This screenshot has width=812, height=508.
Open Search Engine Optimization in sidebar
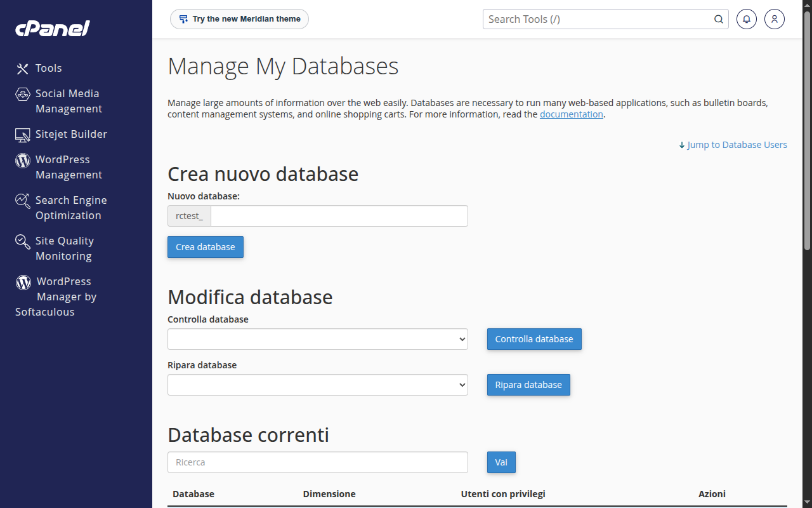(71, 208)
